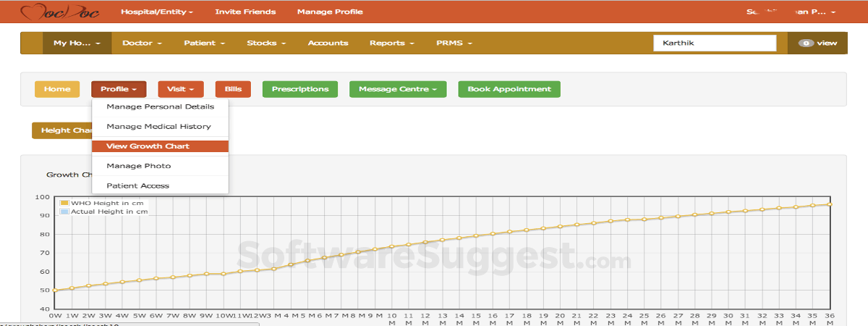The height and width of the screenshot is (326, 868).
Task: Open the Bills page
Action: pyautogui.click(x=233, y=89)
